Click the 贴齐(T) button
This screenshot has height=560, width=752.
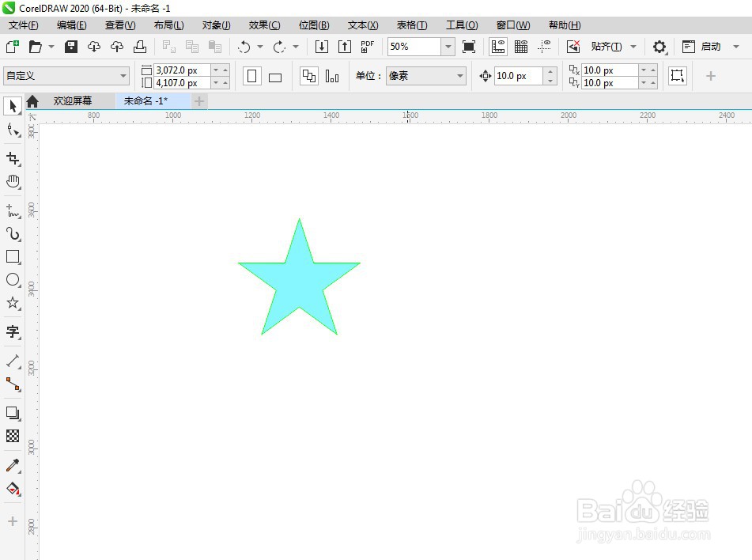[607, 47]
